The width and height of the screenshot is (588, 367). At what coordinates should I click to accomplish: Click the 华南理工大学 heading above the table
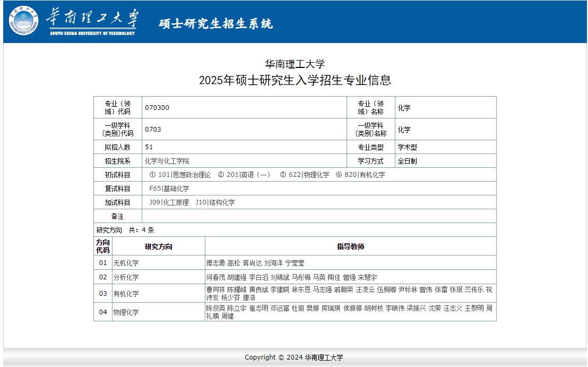point(295,64)
